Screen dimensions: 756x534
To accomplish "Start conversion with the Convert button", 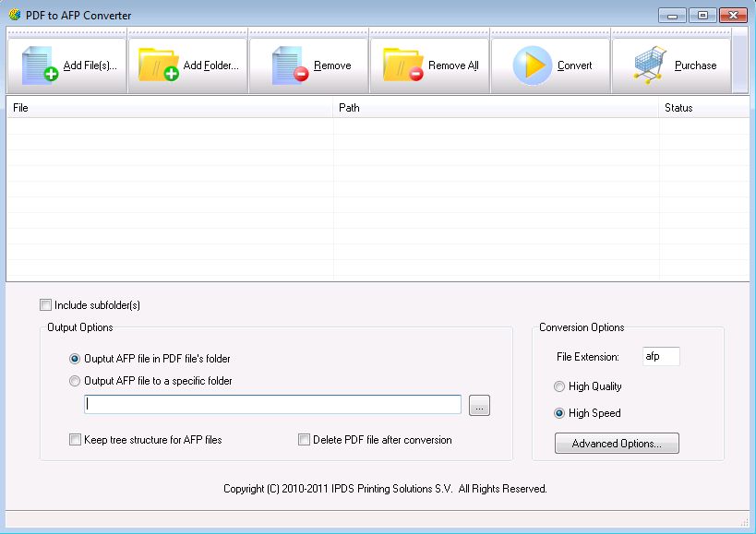I will point(551,65).
